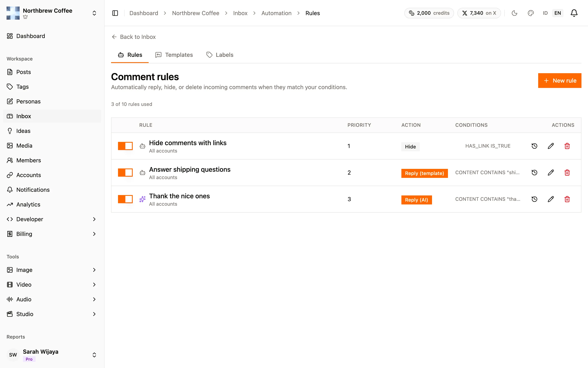Open the Northbrew Coffee workspace switcher
Viewport: 588px width, 368px height.
coord(52,13)
